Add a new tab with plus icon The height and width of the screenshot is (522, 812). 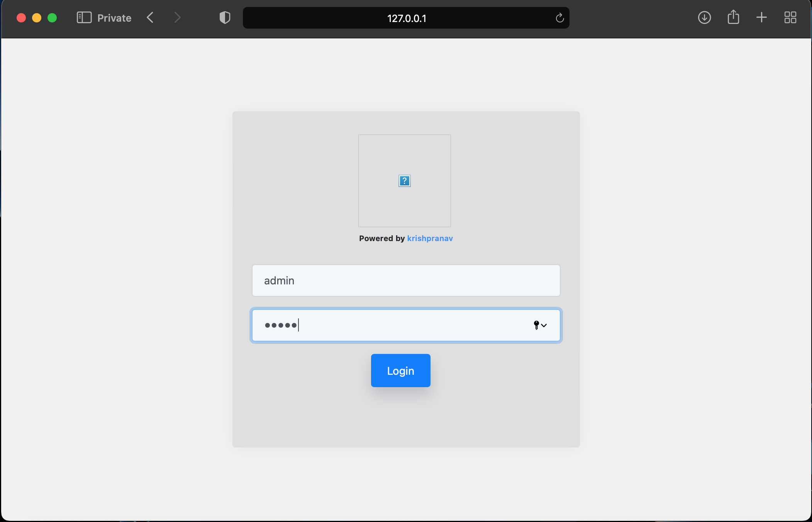(761, 18)
